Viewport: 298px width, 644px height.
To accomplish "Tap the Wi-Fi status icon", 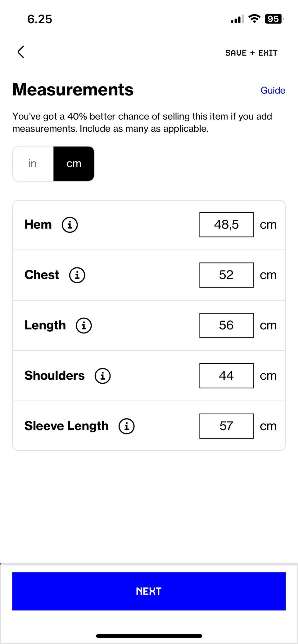I will [255, 19].
